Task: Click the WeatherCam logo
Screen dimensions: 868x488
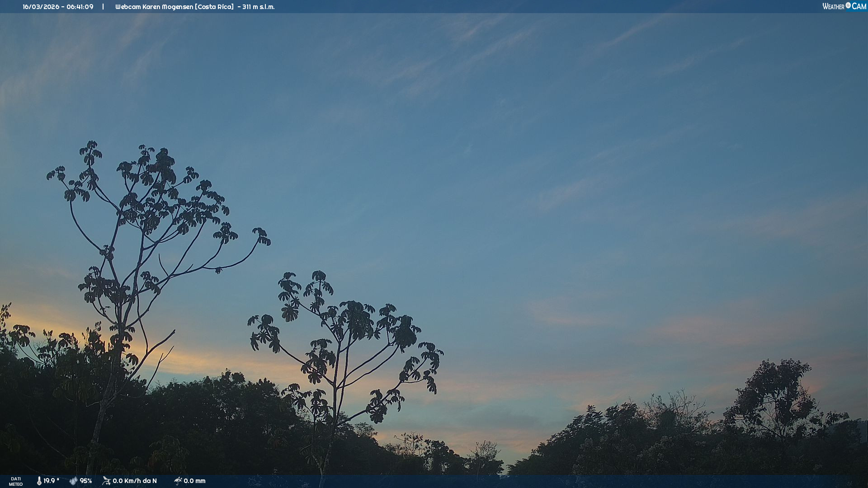Action: 844,6
